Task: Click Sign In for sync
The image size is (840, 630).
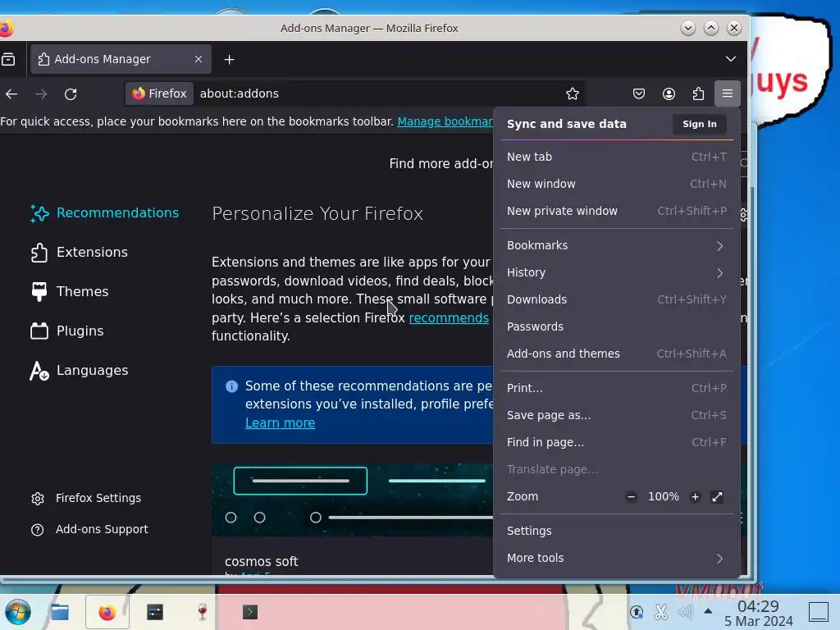Action: 699,124
